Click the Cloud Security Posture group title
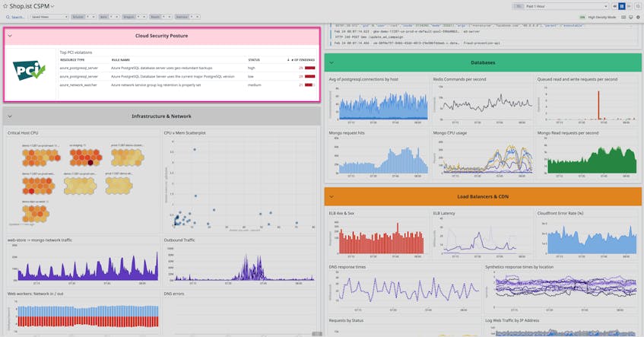644x337 pixels. click(x=161, y=36)
